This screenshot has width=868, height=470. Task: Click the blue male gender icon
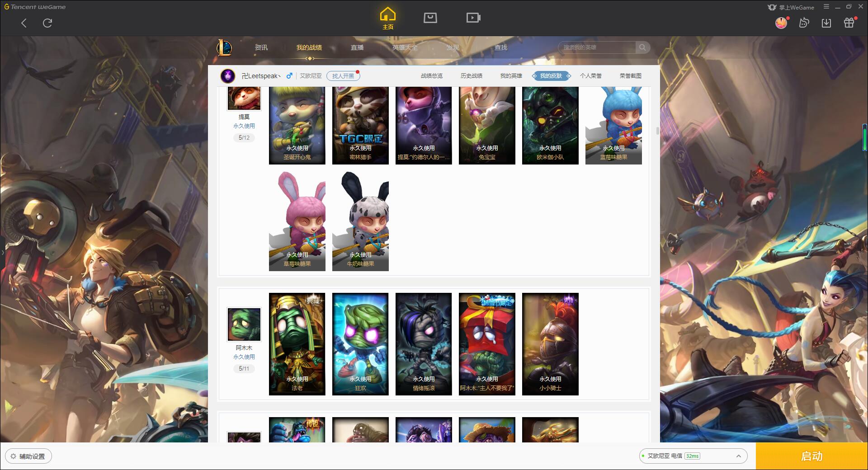289,76
